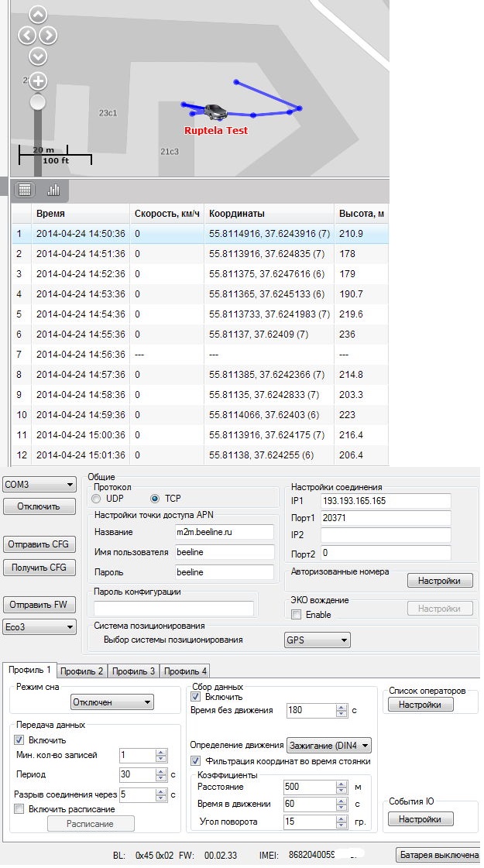Zoom in with the plus button
This screenshot has width=484, height=868.
click(38, 81)
